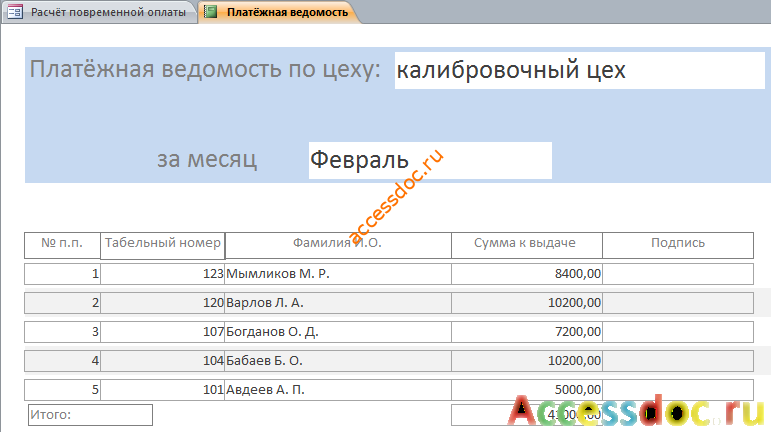Click the name Варлов Л. А.
This screenshot has width=771, height=432.
pyautogui.click(x=338, y=303)
